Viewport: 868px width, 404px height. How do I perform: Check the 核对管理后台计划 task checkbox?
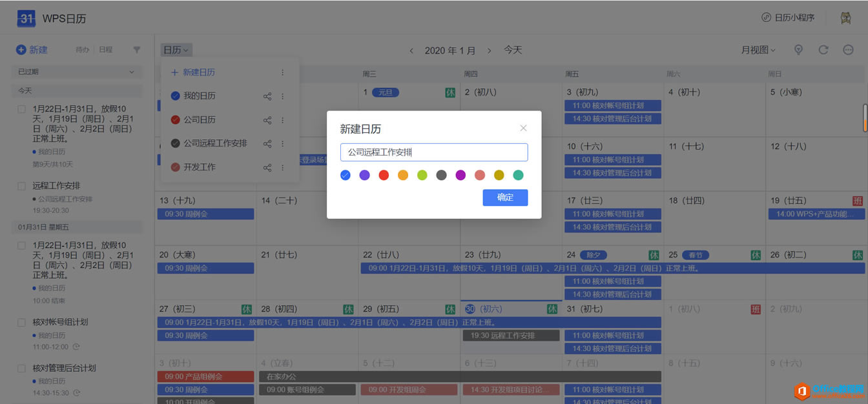pyautogui.click(x=21, y=368)
